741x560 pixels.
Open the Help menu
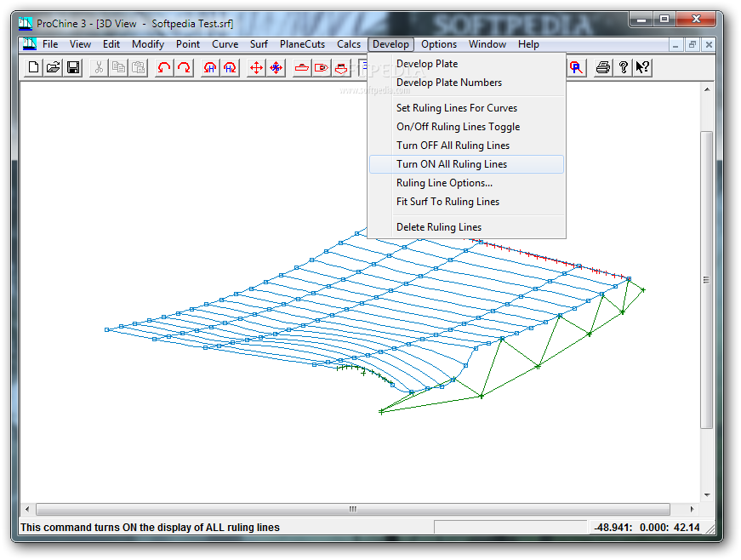[528, 44]
